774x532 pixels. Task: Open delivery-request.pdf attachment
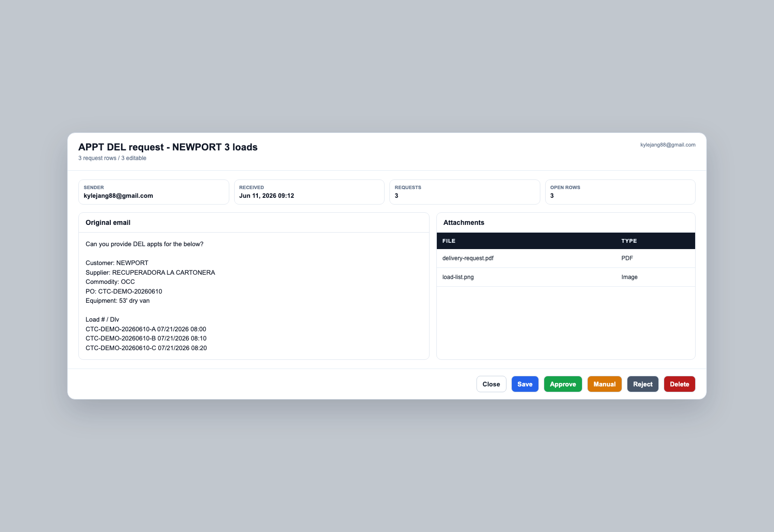(468, 258)
